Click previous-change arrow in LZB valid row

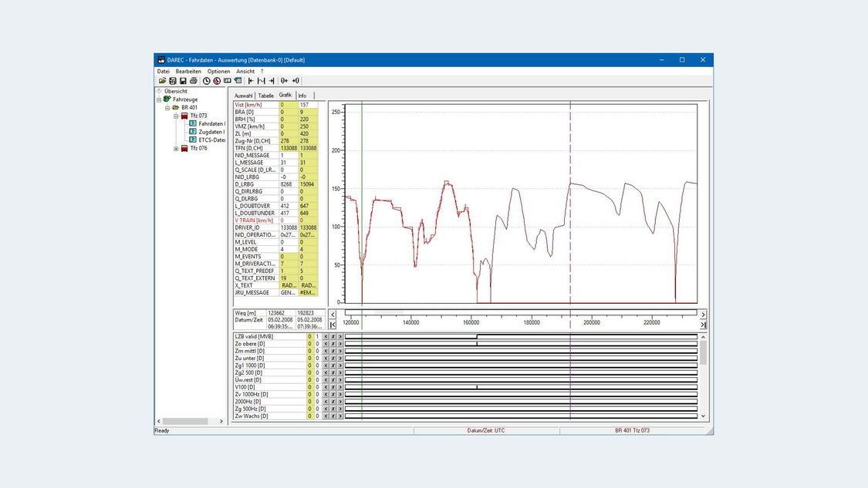tap(326, 336)
